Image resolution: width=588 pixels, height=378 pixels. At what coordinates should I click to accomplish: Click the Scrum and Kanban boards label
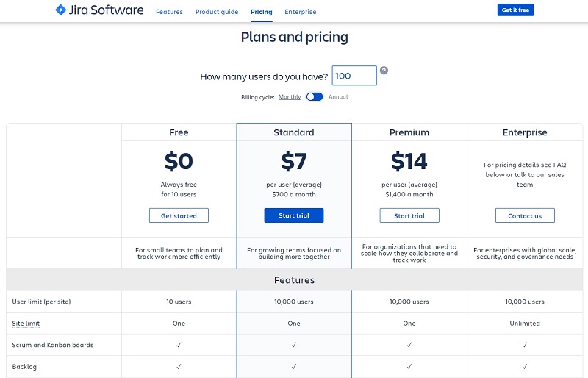click(53, 345)
